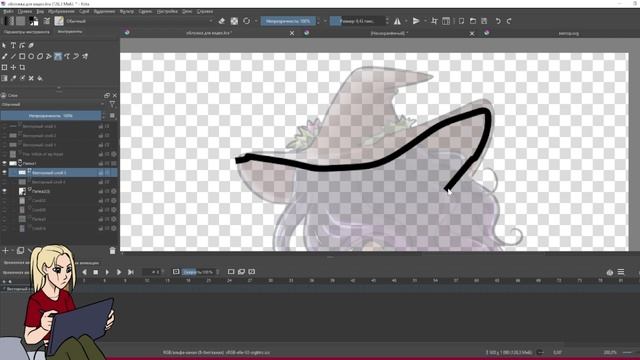Click the undo arrow
The height and width of the screenshot is (360, 640).
click(498, 21)
